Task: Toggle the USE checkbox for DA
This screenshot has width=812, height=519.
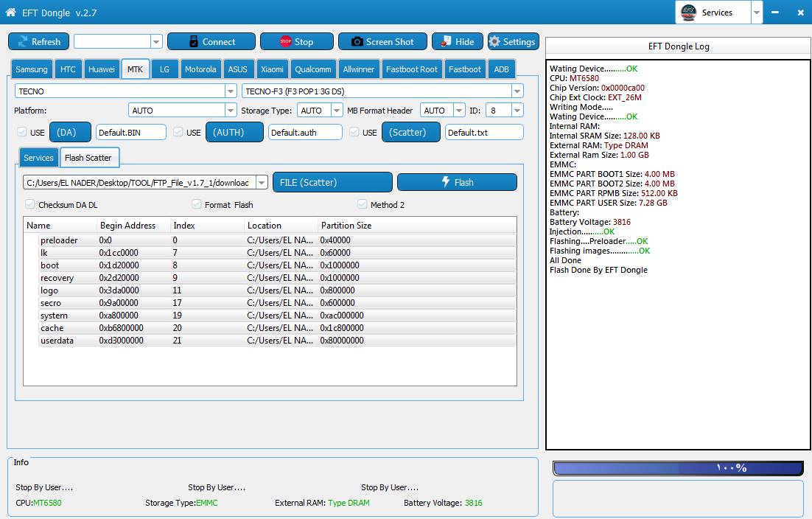Action: [22, 132]
